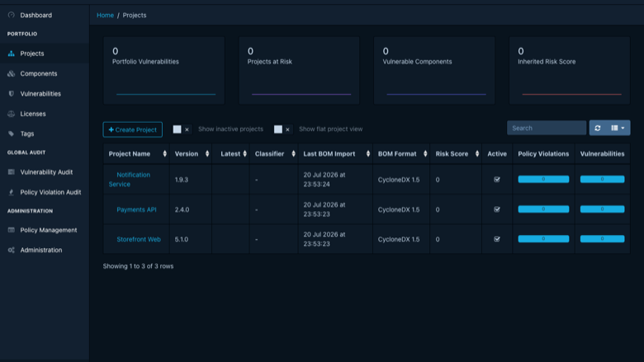This screenshot has height=362, width=644.
Task: Open Policy Violation Audit page
Action: click(x=50, y=192)
